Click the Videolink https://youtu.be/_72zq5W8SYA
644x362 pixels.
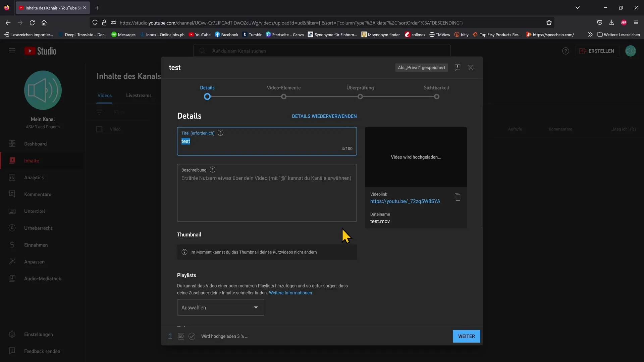pyautogui.click(x=405, y=201)
